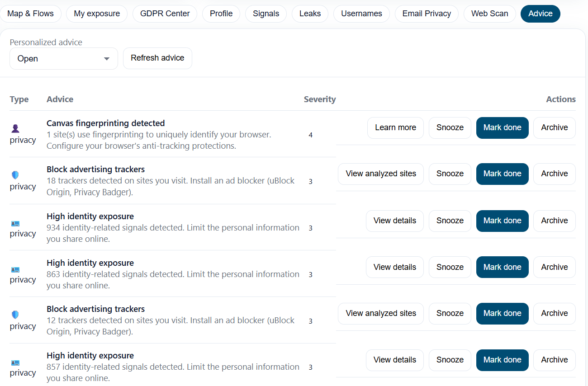Open the GDPR Center tab
588x386 pixels.
pos(165,14)
